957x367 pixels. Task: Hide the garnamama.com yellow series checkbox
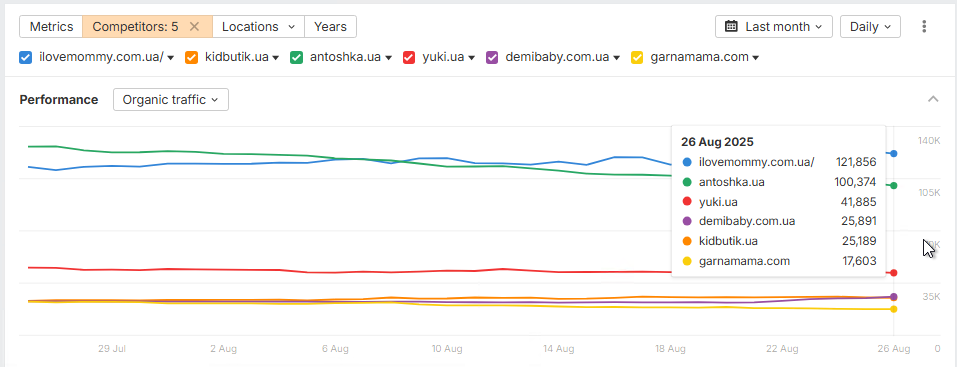(x=637, y=57)
